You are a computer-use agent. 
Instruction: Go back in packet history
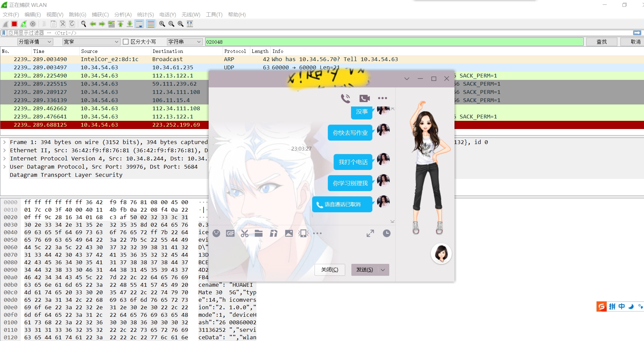coord(93,24)
